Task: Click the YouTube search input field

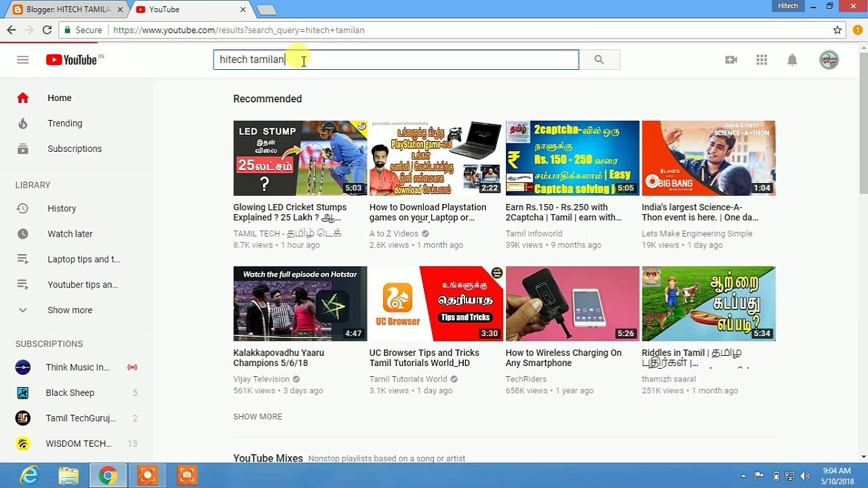Action: pos(396,60)
